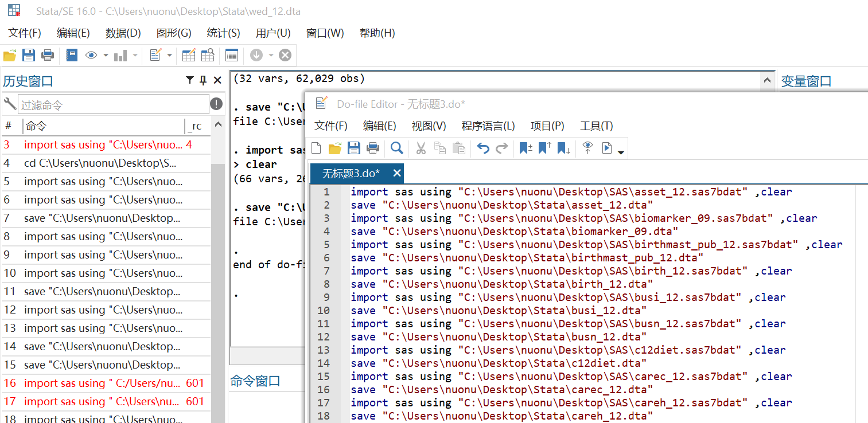Open the Data Browser
Image resolution: width=868 pixels, height=423 pixels.
[x=207, y=55]
